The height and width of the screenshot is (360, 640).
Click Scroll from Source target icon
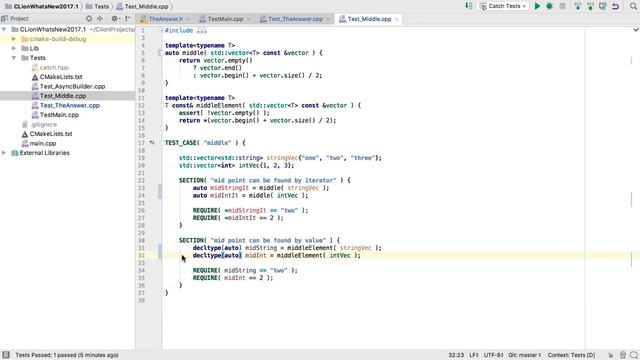(x=89, y=18)
